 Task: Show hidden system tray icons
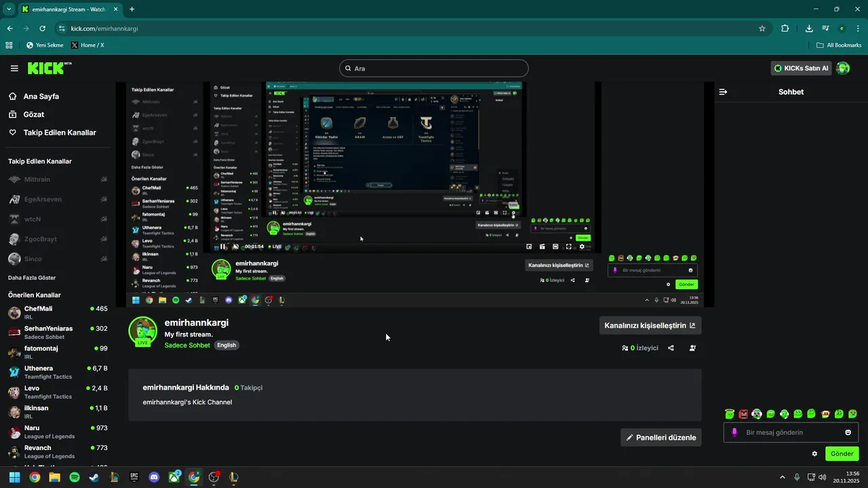(783, 477)
